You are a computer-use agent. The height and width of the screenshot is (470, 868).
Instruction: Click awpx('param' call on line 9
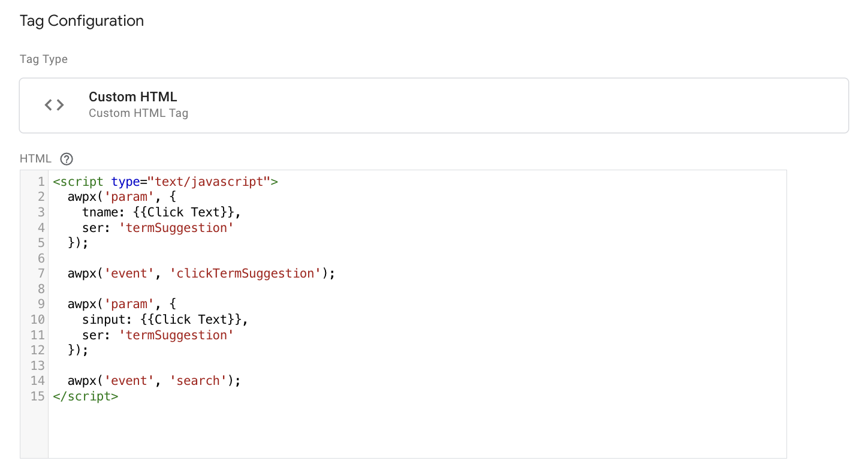click(121, 304)
